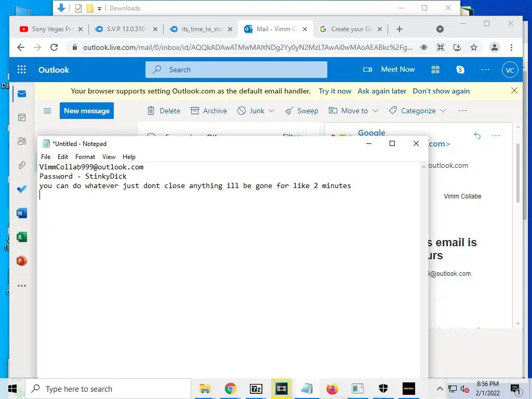The image size is (532, 399).
Task: Click Meet Now in Outlook header
Action: (x=389, y=70)
